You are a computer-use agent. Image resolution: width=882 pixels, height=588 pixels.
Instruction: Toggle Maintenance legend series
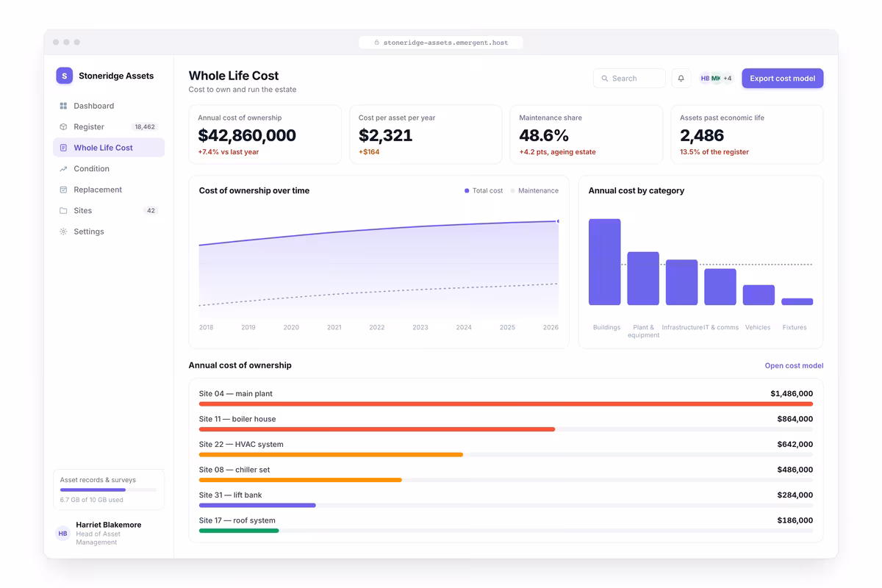pyautogui.click(x=534, y=190)
